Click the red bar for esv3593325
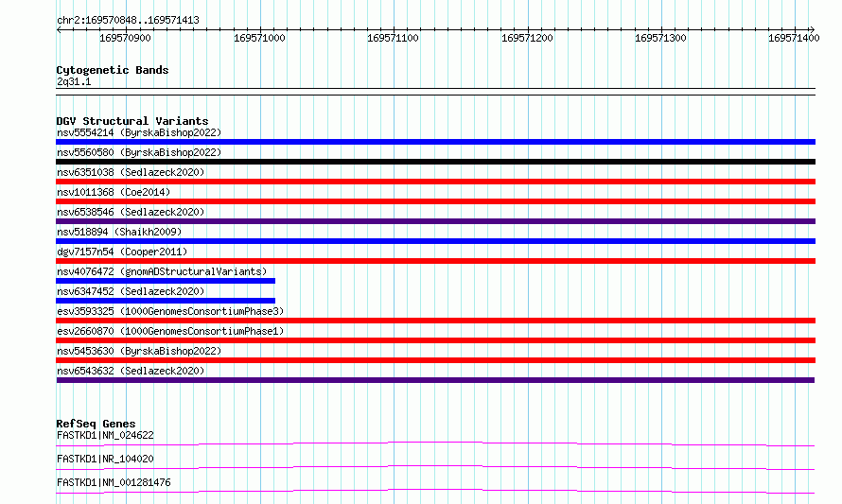This screenshot has width=842, height=504. coord(435,321)
